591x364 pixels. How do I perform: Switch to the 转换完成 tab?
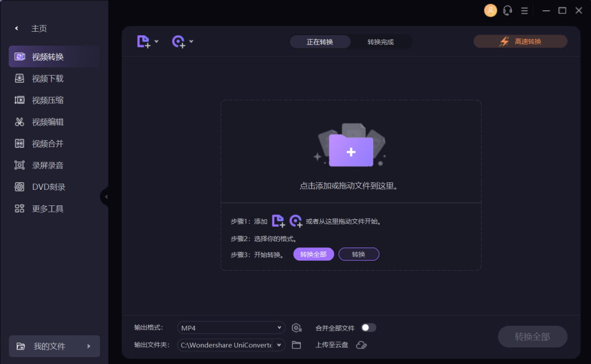click(381, 42)
